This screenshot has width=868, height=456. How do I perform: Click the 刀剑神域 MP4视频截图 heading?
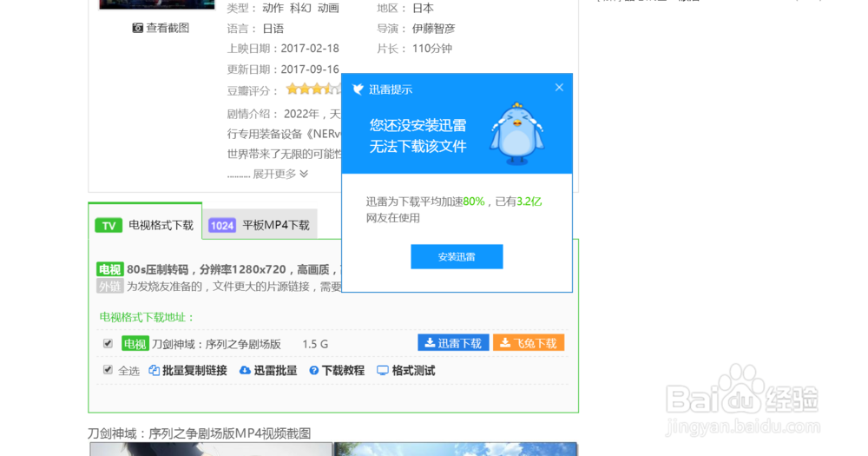pos(200,433)
